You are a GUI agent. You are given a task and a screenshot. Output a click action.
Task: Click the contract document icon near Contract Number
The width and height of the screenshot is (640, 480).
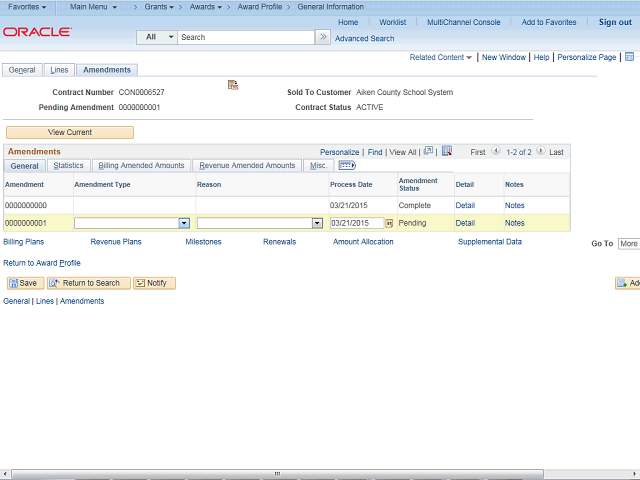pos(233,85)
